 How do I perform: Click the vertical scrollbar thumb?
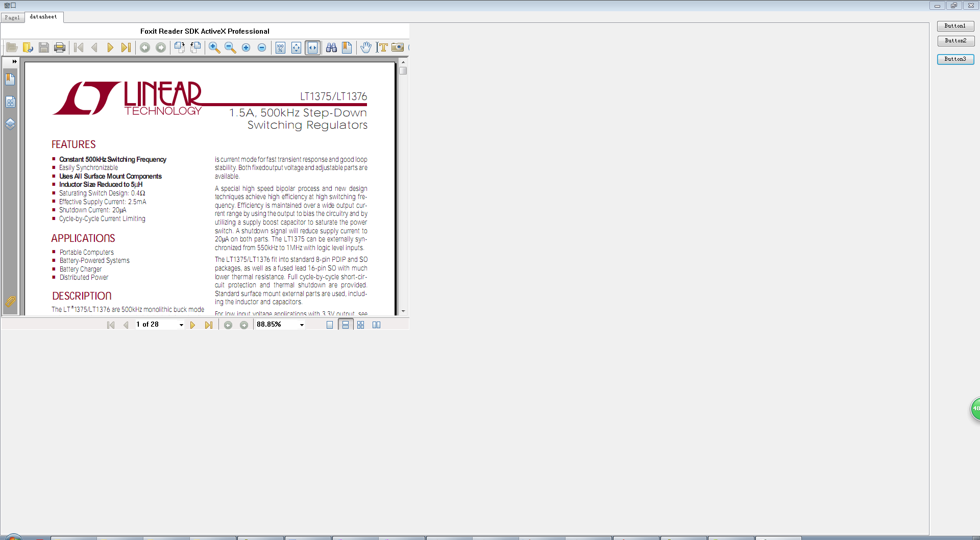403,70
